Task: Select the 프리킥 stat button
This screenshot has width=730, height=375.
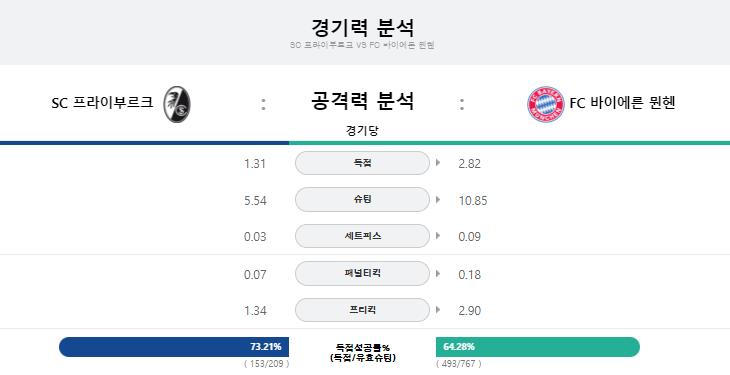Action: (x=362, y=310)
